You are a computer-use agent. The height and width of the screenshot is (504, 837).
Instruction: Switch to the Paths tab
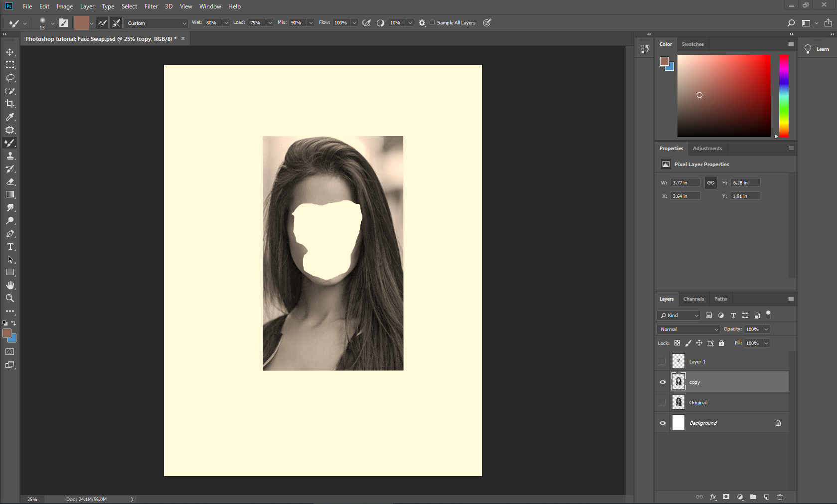(x=720, y=299)
